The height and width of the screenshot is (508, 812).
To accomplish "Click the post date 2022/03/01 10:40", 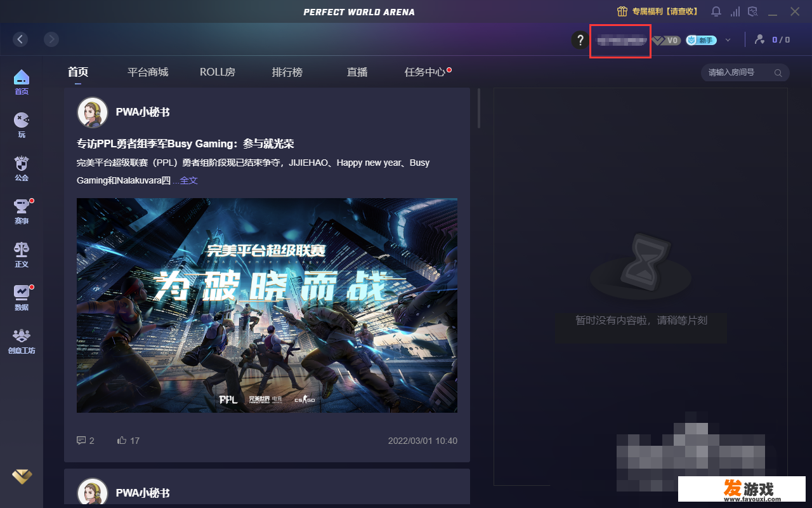I will pyautogui.click(x=422, y=441).
